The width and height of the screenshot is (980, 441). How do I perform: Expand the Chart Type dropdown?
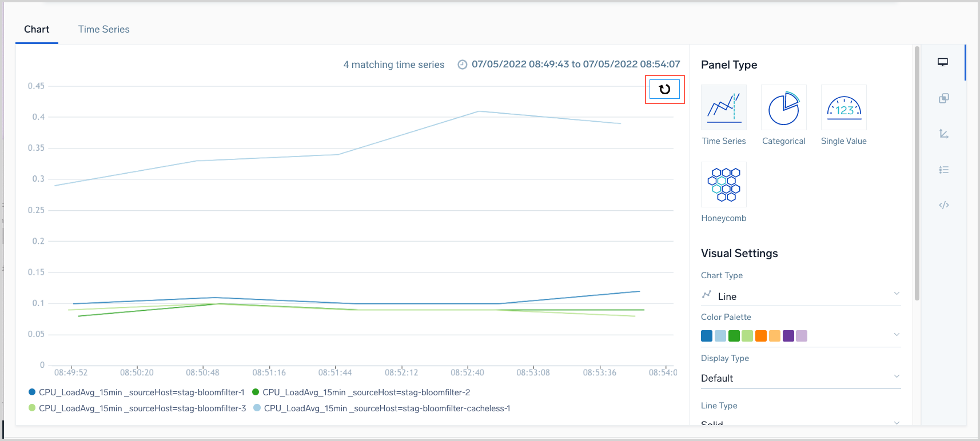(x=800, y=296)
